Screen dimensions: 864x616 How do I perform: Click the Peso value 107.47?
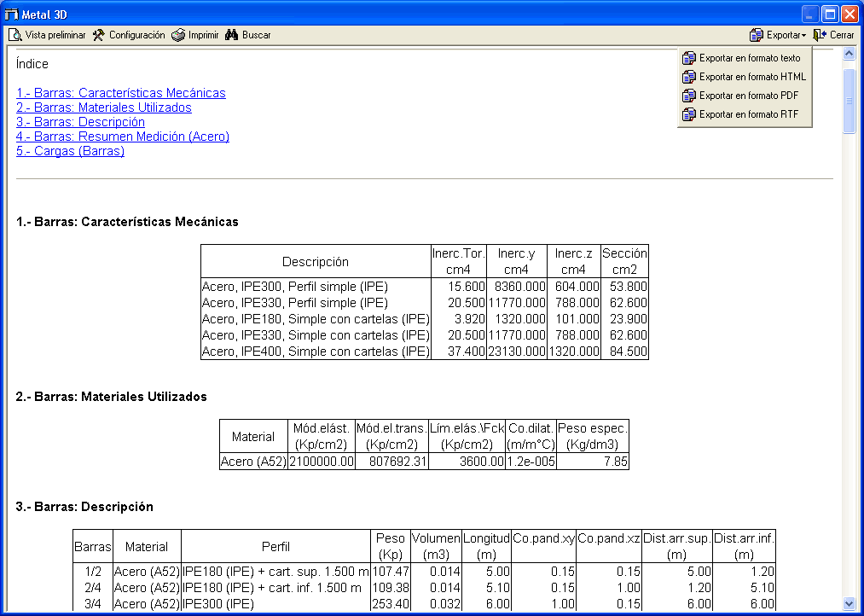point(391,572)
